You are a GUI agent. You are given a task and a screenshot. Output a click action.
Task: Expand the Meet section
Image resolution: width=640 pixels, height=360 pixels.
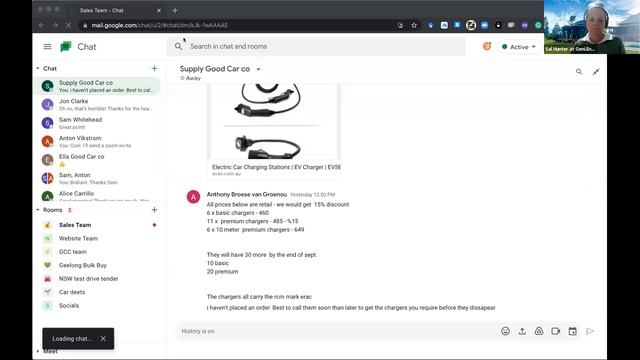tap(38, 351)
